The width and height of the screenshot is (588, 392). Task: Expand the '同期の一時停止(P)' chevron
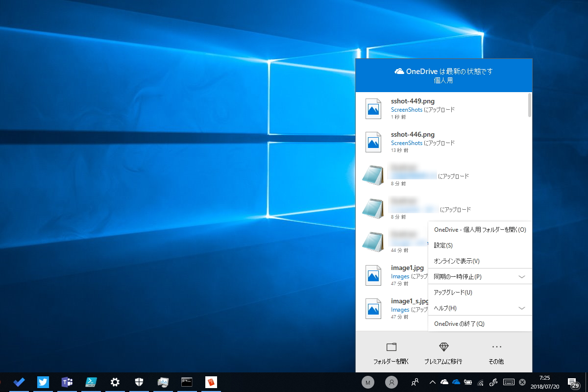coord(522,277)
